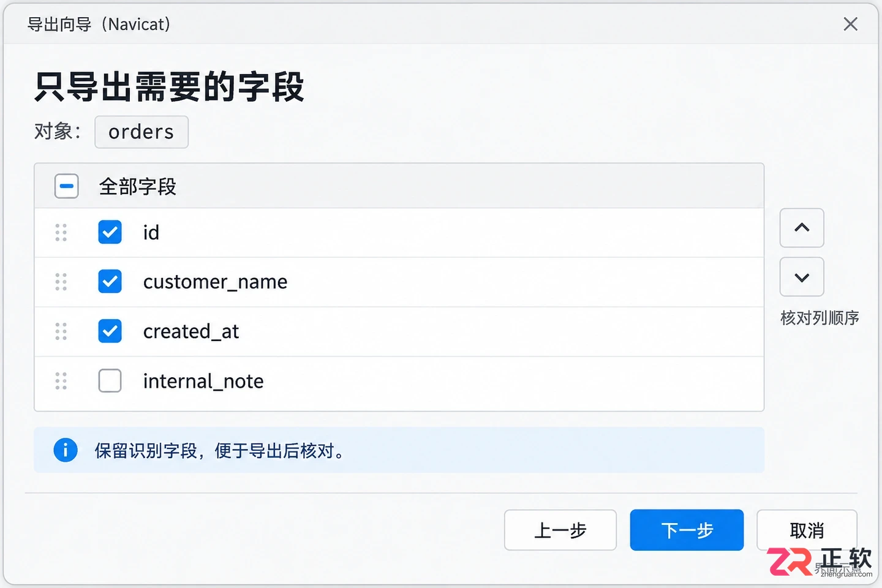This screenshot has width=882, height=588.
Task: Select the internal_note field name
Action: tap(203, 381)
